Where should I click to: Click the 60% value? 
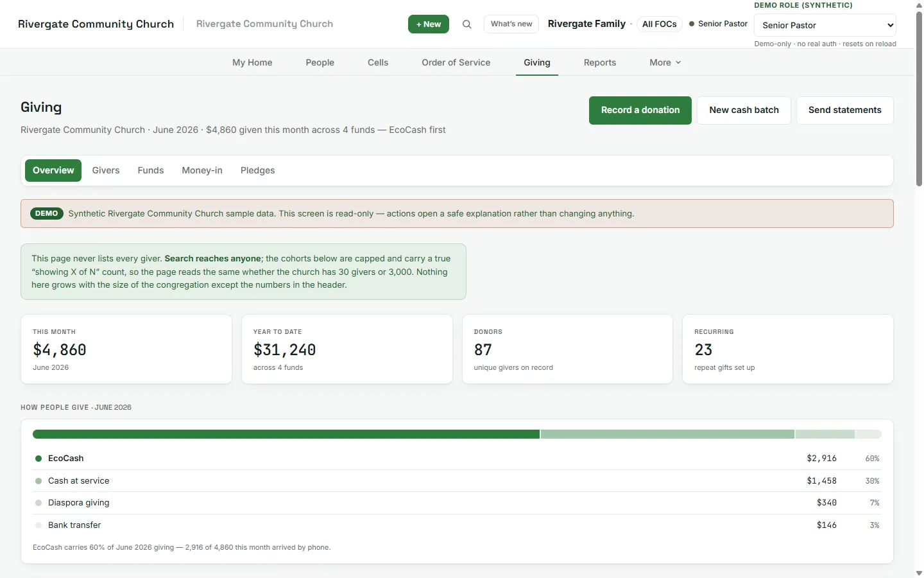(872, 459)
